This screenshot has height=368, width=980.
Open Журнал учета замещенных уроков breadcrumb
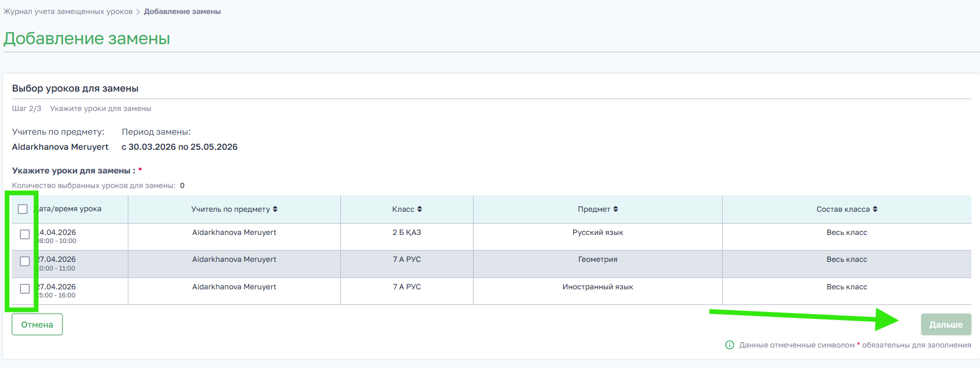(68, 12)
